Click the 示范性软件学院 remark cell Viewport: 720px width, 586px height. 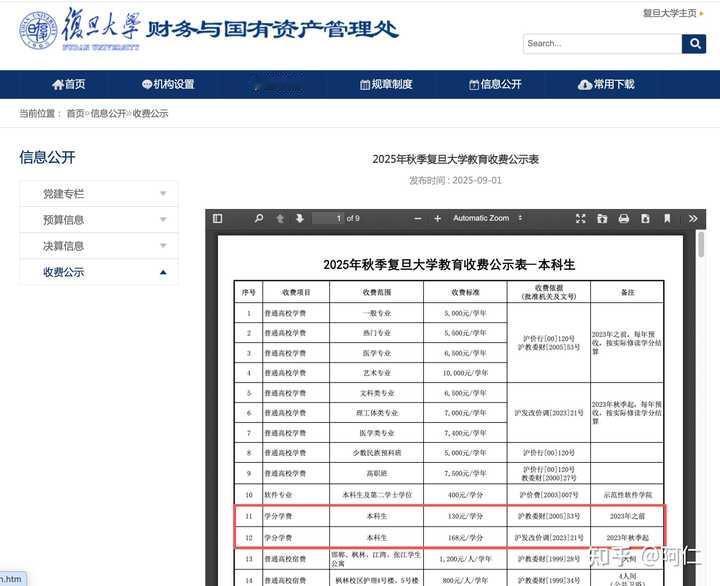pyautogui.click(x=627, y=495)
